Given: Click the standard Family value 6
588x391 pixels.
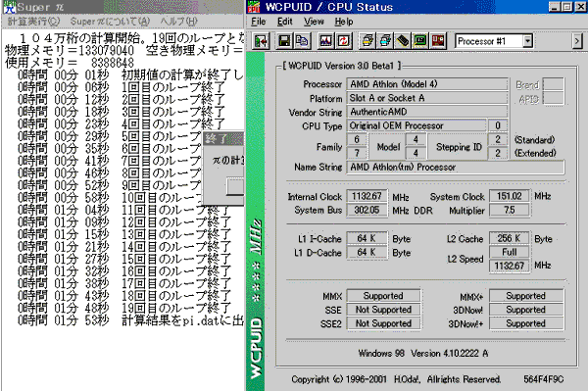Looking at the screenshot, I should tap(357, 139).
